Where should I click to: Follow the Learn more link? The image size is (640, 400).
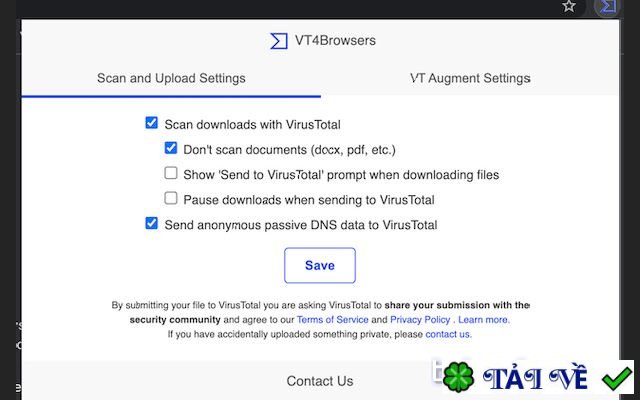click(x=484, y=320)
